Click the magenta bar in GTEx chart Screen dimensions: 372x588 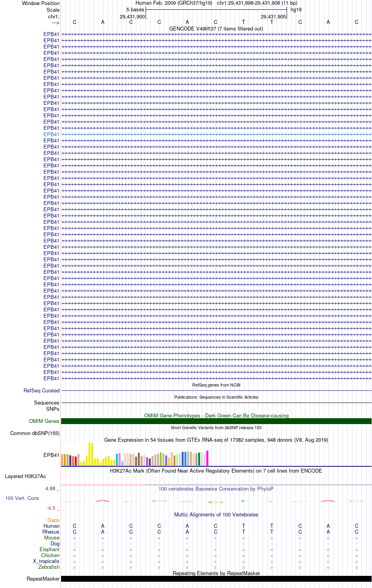[x=208, y=458]
